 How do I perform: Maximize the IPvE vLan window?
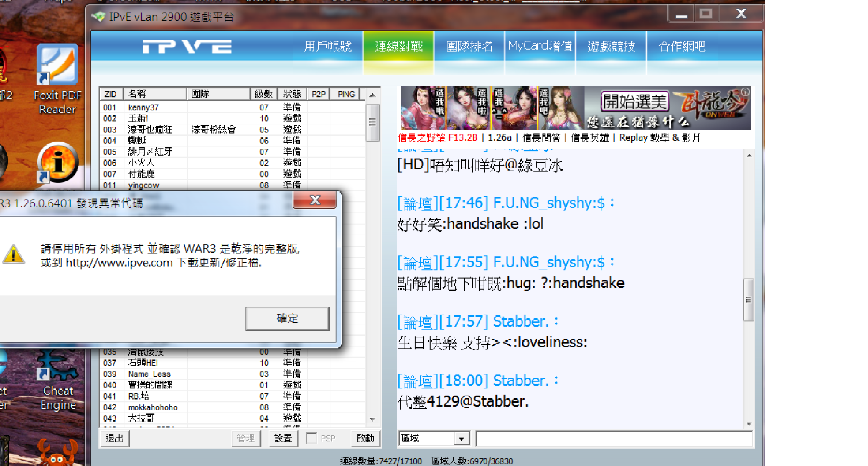[x=706, y=14]
